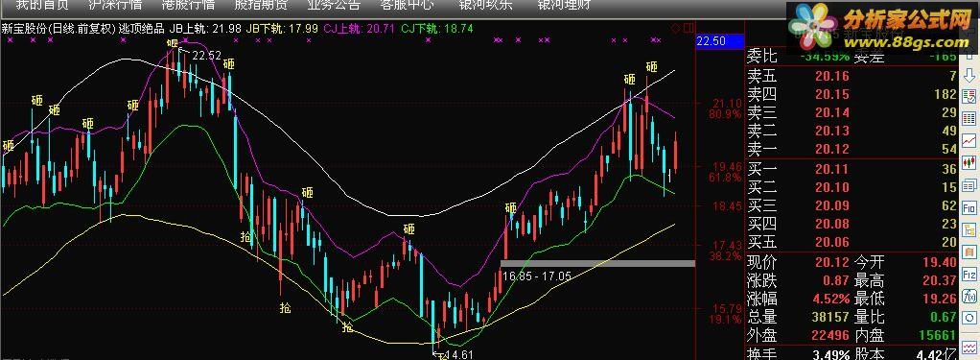Click the red diamond icon above the chart
The width and height of the screenshot is (980, 360).
[x=676, y=28]
